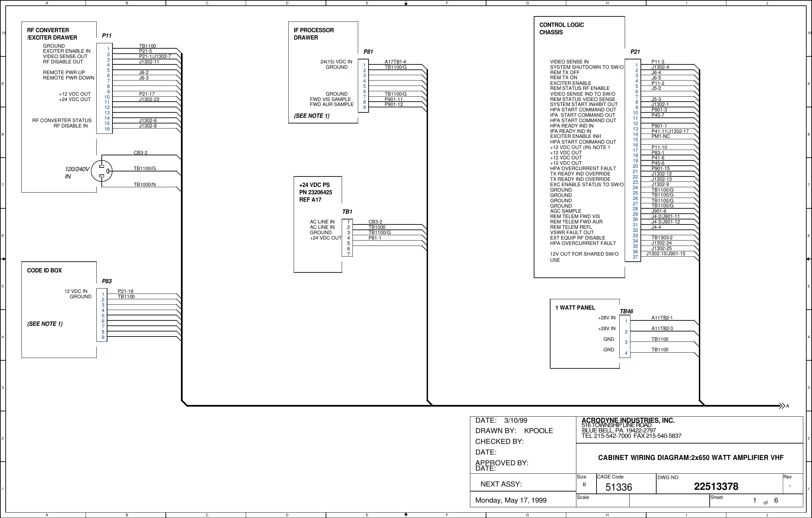Viewport: 812px width, 518px height.
Task: Click the top border center arrow marker
Action: coord(406,4)
